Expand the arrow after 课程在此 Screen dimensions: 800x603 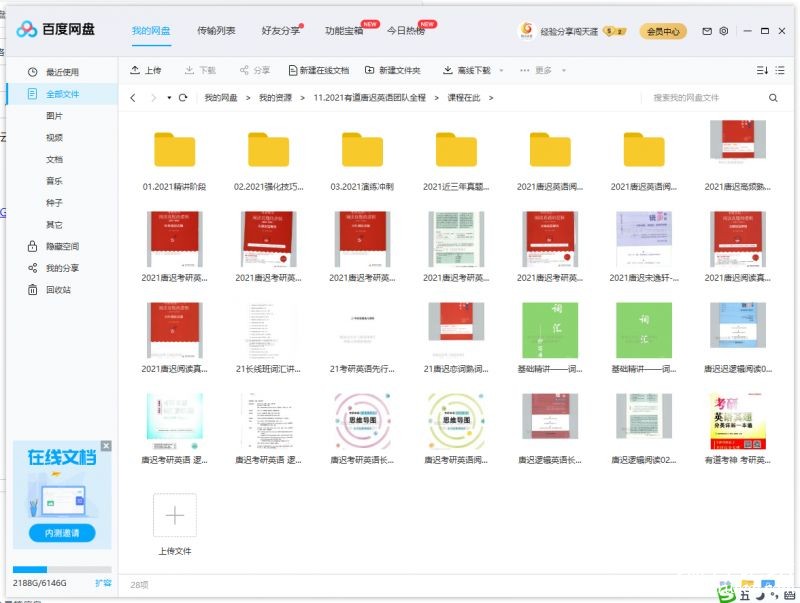[x=491, y=97]
